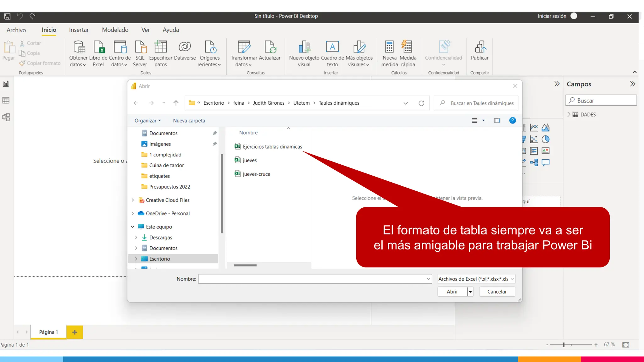Open the Ayuda tab

[171, 30]
